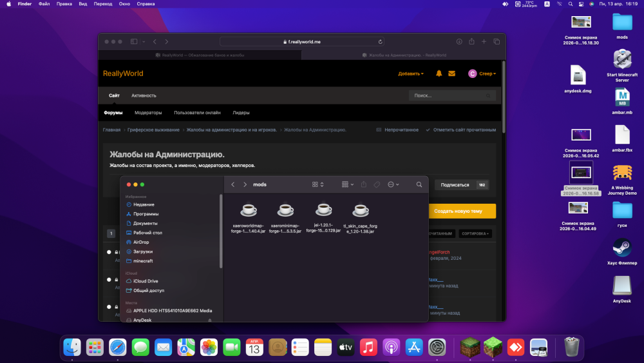
Task: Eject AnyDesk volume in Finder sidebar
Action: coord(210,320)
